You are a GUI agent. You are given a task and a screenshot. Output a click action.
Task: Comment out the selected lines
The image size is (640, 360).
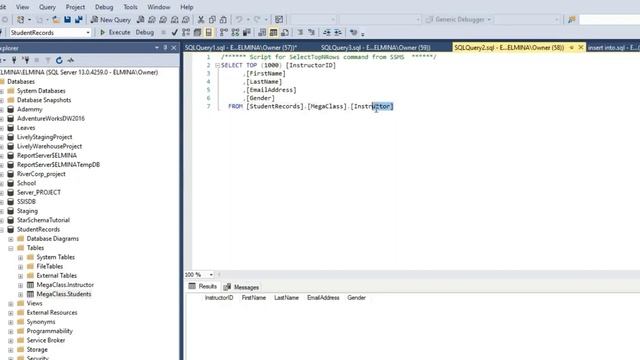(x=300, y=32)
